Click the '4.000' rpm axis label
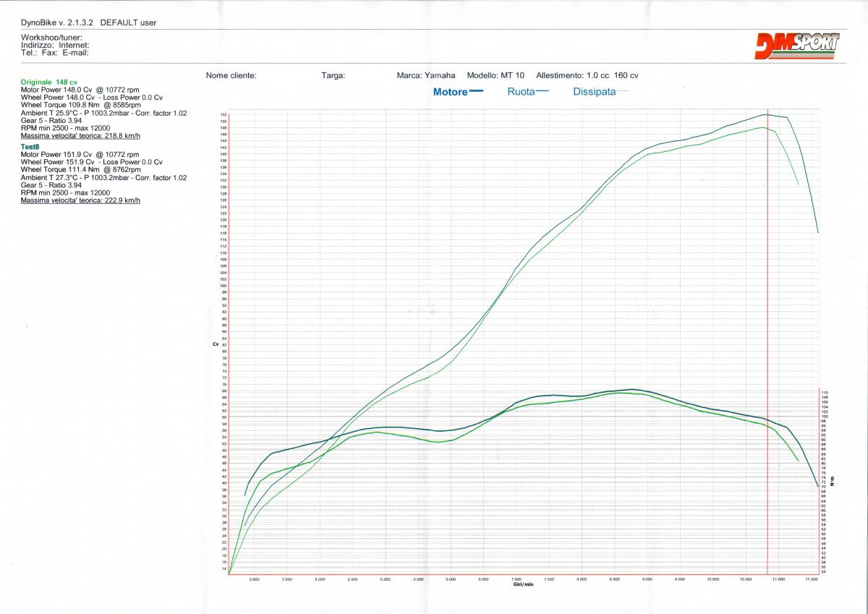868x614 pixels. [x=320, y=579]
